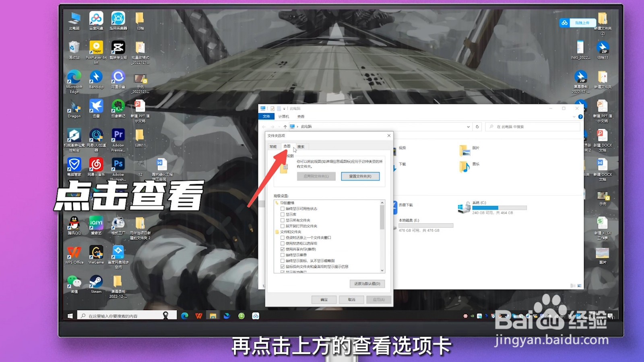Viewport: 644px width, 362px height.
Task: Launch Adobe Photoshop from the desktop
Action: coord(118,169)
